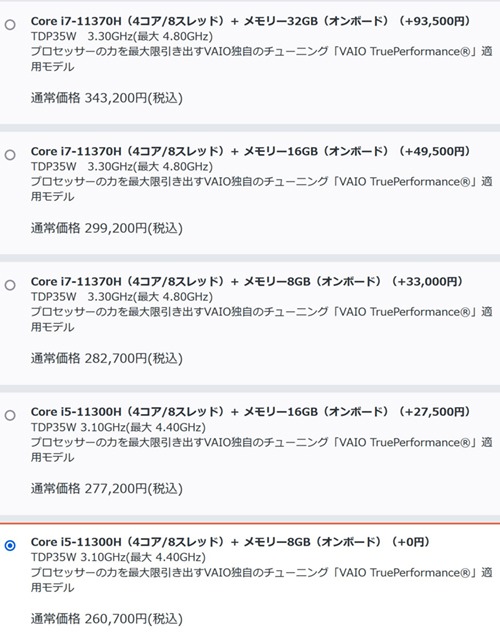Click the selected Core i5-11300H 8GB radio button
Viewport: 500px width, 636px height.
tap(10, 546)
